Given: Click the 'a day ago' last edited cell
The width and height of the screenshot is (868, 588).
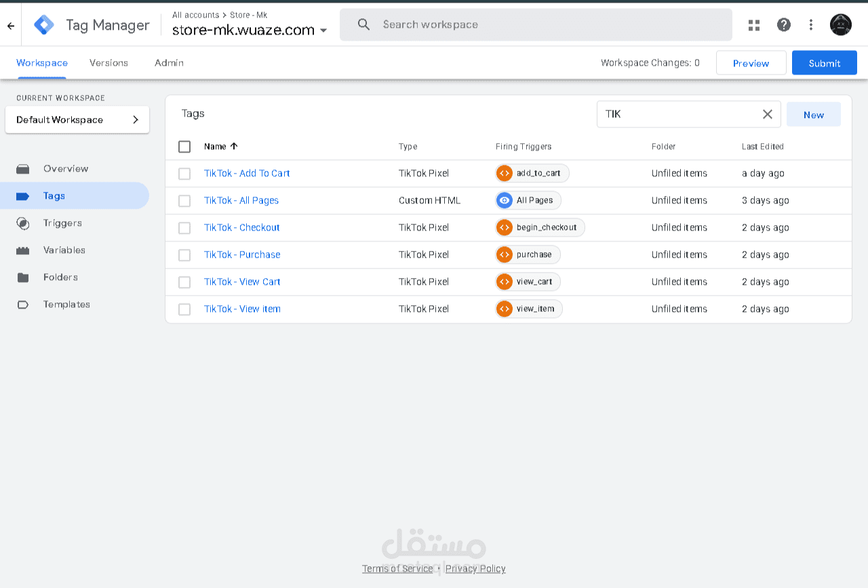Looking at the screenshot, I should click(x=763, y=173).
